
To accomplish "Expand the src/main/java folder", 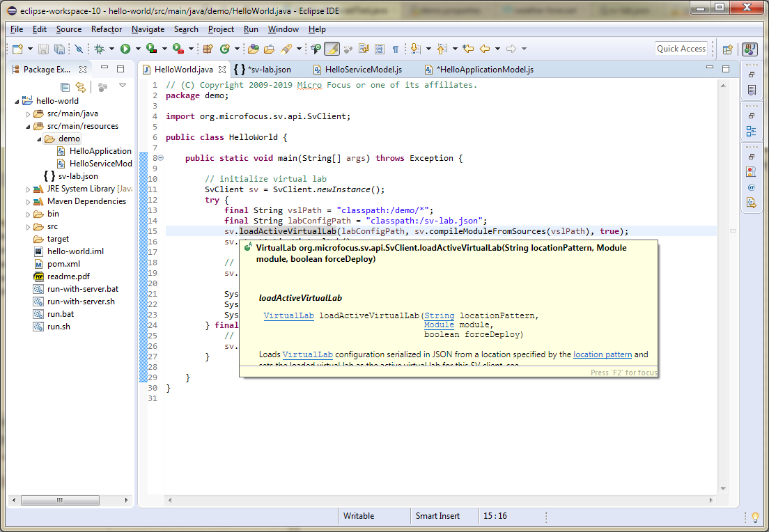I will tap(28, 114).
